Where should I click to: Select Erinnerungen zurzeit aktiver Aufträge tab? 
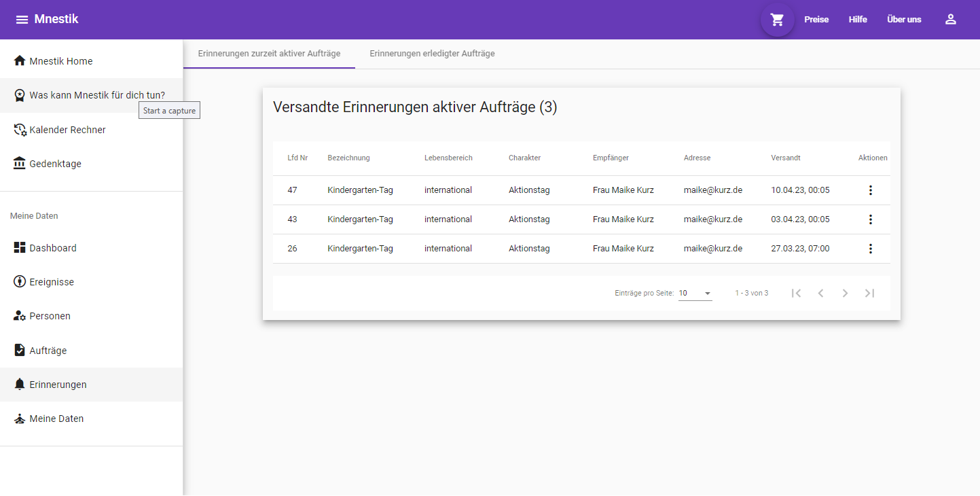[x=269, y=54]
